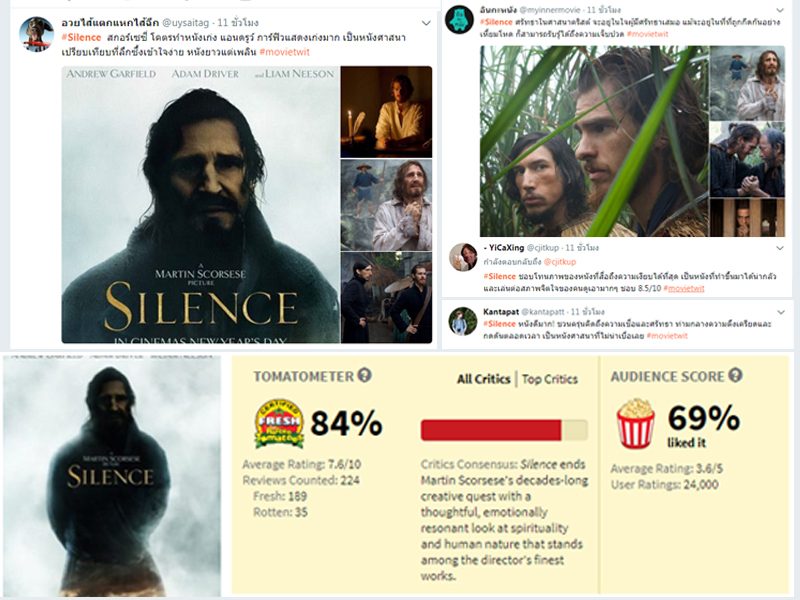
Task: Click the Audience Score help question mark icon
Action: coord(735,376)
